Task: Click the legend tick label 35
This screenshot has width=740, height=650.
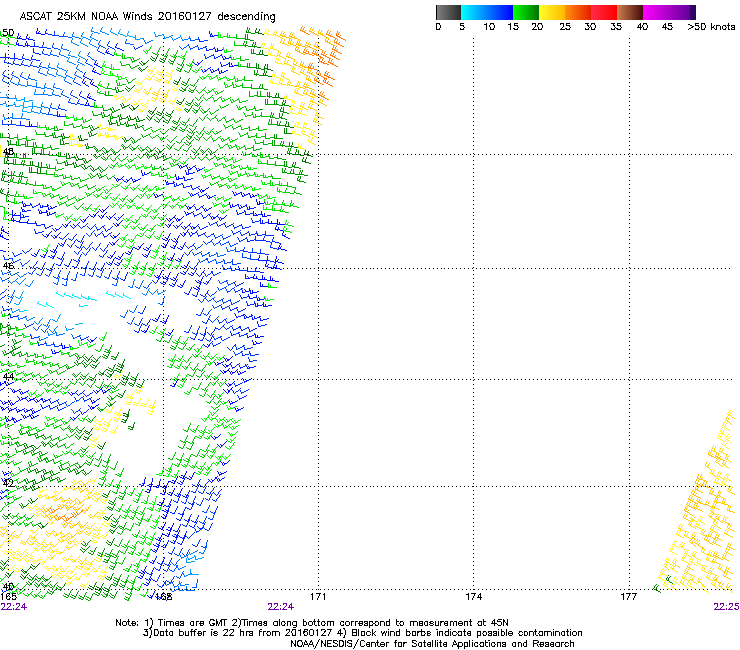Action: pyautogui.click(x=616, y=27)
